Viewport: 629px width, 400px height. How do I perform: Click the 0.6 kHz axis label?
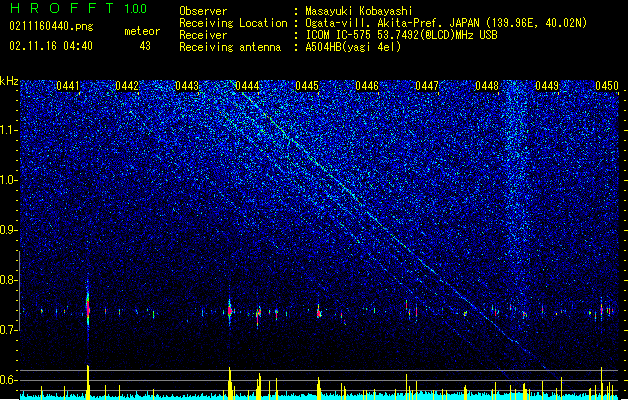9,380
